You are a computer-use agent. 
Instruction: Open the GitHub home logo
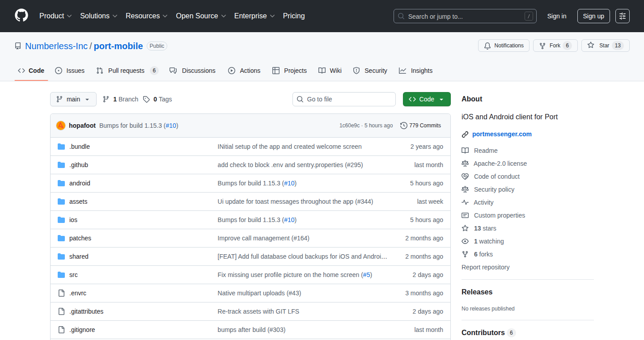click(x=21, y=16)
